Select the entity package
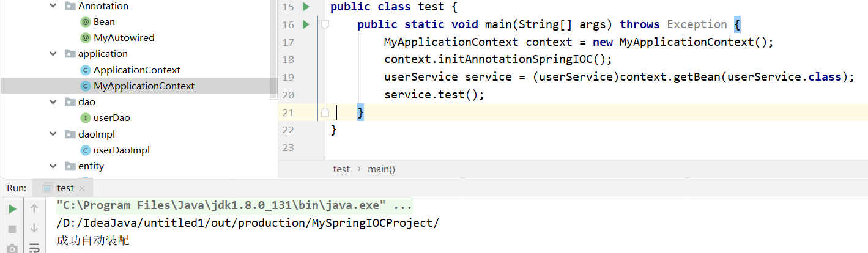 [91, 166]
